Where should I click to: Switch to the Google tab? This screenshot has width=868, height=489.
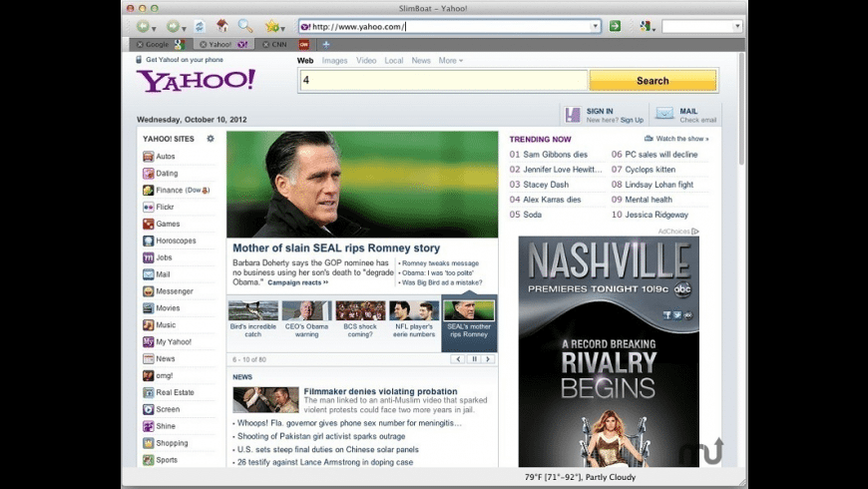[163, 44]
